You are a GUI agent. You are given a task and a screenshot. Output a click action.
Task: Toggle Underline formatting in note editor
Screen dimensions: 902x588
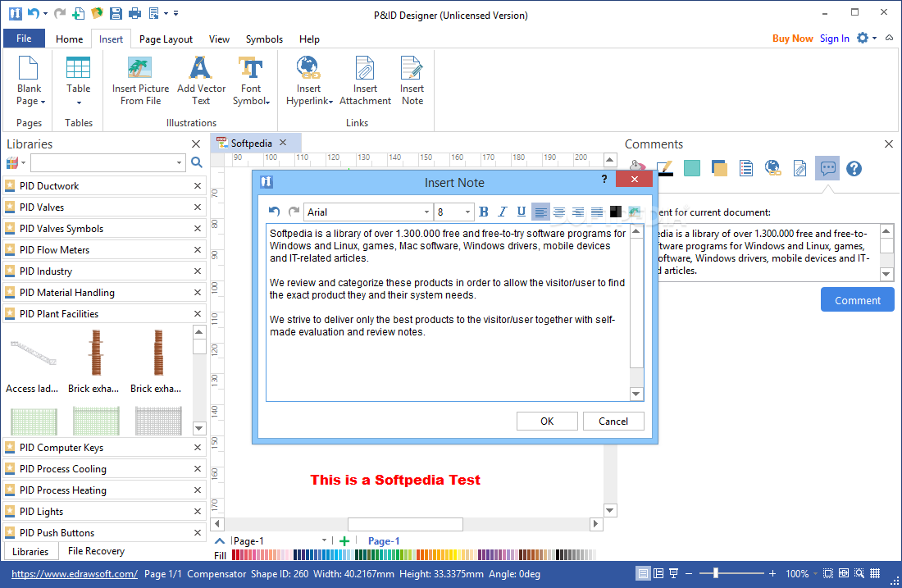pyautogui.click(x=522, y=212)
